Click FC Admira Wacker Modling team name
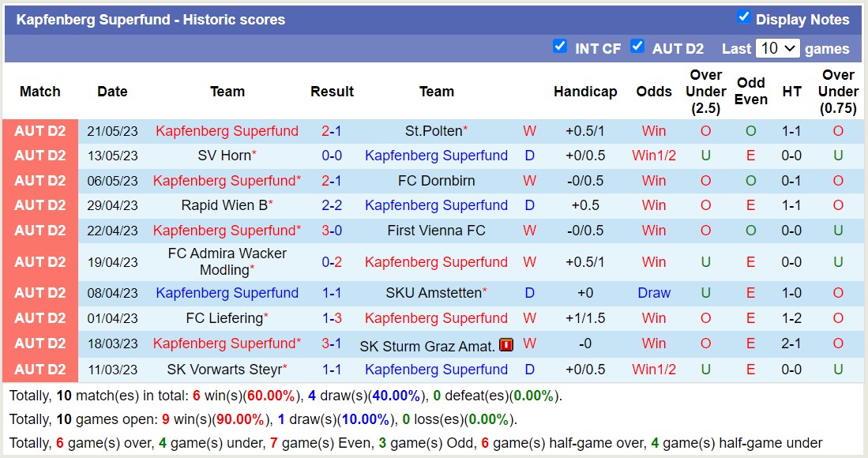Viewport: 868px width, 458px height. [227, 261]
